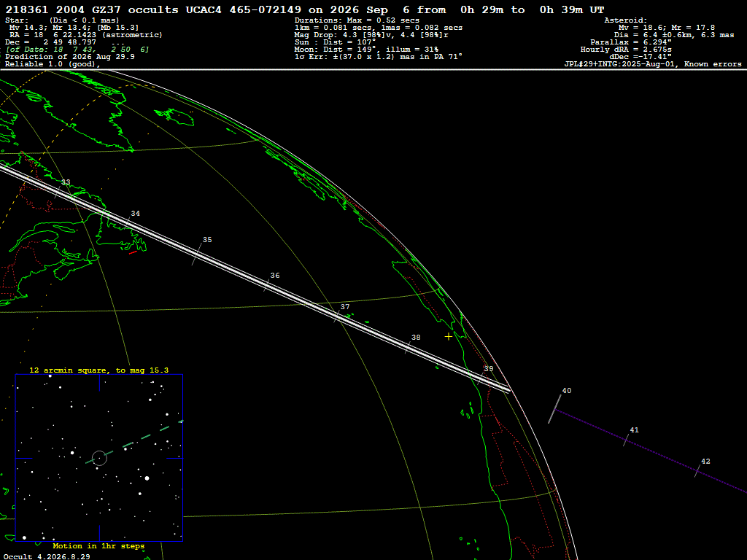Click the star finder chart thumbnail
This screenshot has width=747, height=560.
click(x=99, y=458)
